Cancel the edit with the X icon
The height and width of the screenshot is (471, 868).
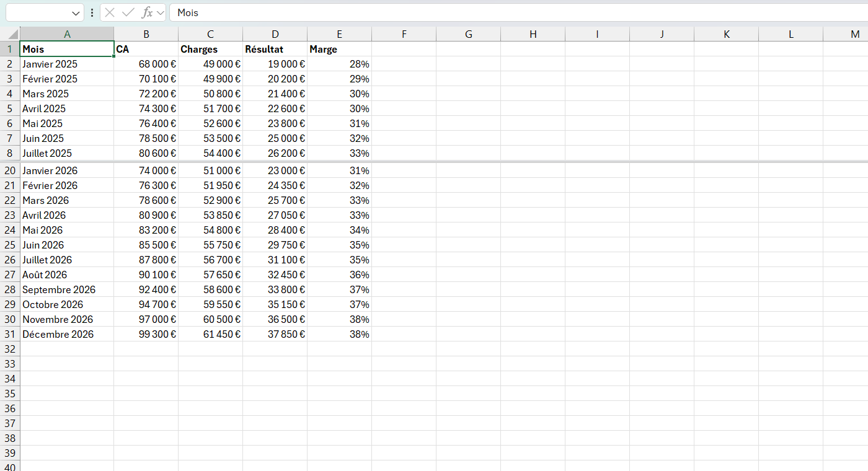pos(110,12)
